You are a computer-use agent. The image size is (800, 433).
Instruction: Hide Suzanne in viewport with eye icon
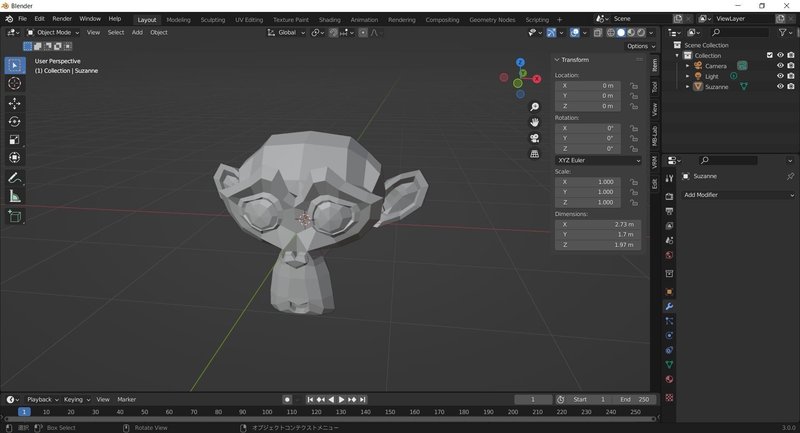tap(780, 87)
